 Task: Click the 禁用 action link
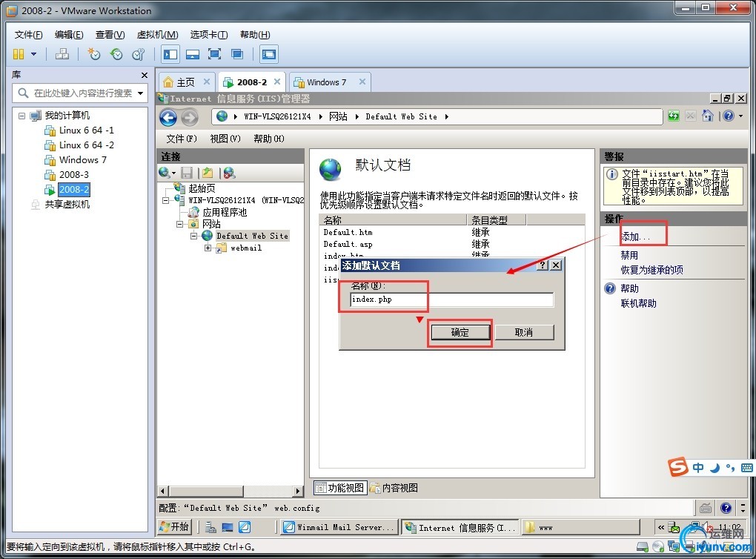tap(629, 255)
